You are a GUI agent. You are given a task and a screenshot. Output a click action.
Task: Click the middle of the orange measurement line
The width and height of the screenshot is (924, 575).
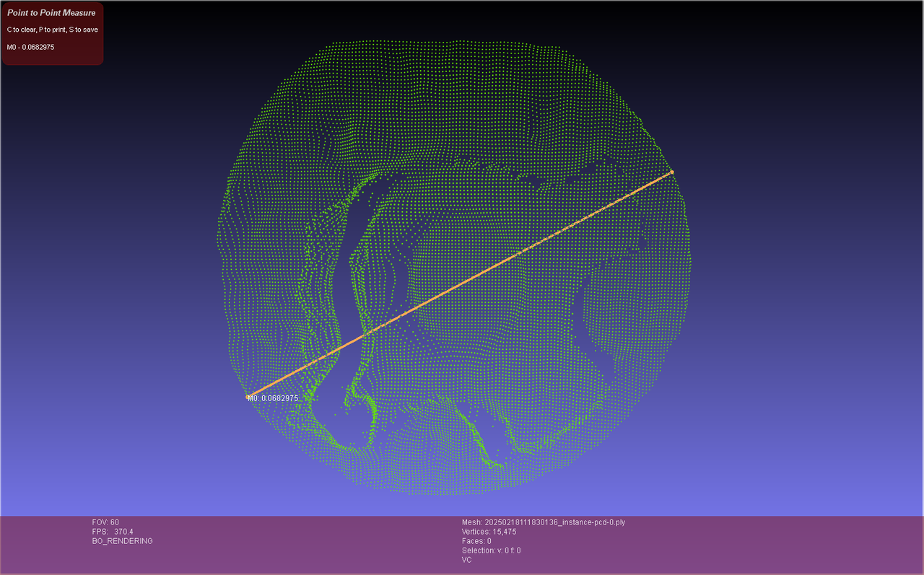461,284
